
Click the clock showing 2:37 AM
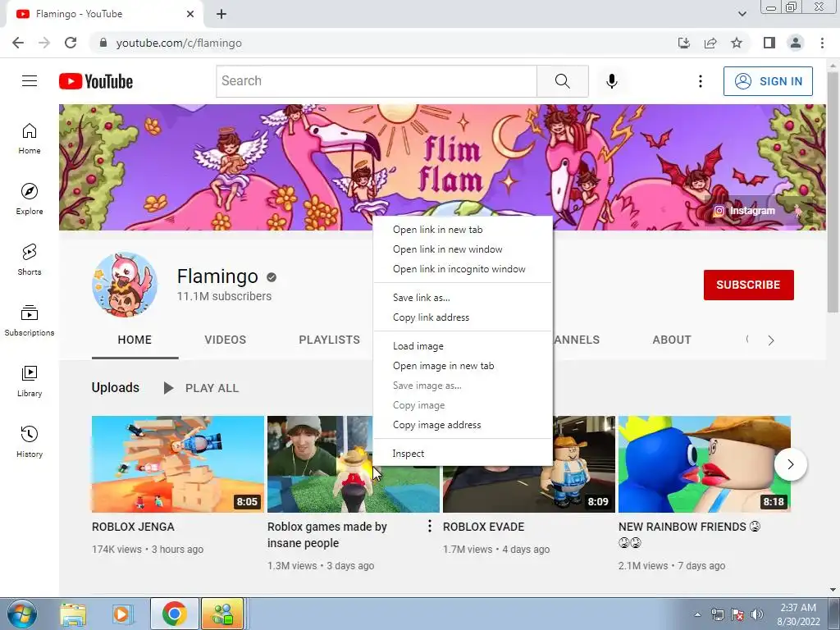[x=798, y=608]
